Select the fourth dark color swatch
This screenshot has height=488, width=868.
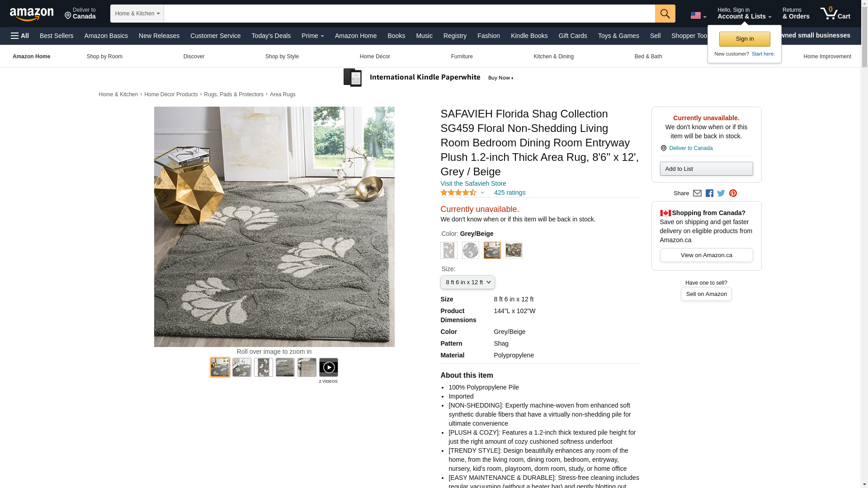[514, 250]
